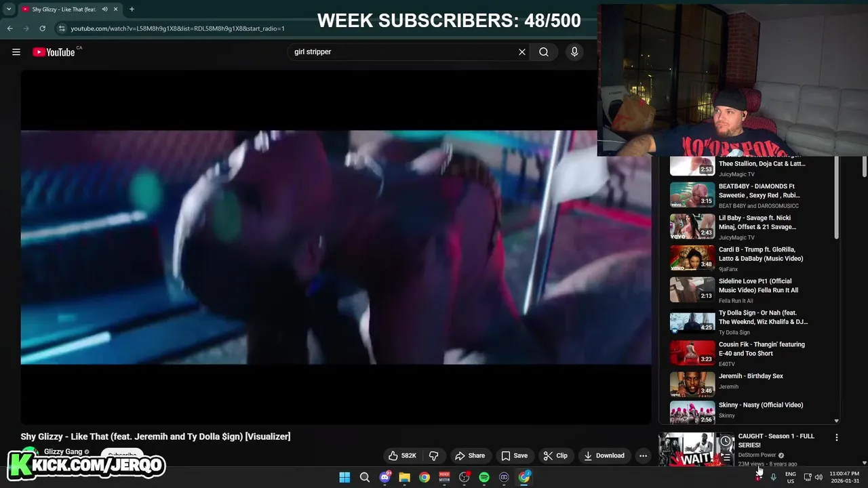The image size is (868, 488).
Task: Open volume control in the system tray
Action: [x=818, y=477]
